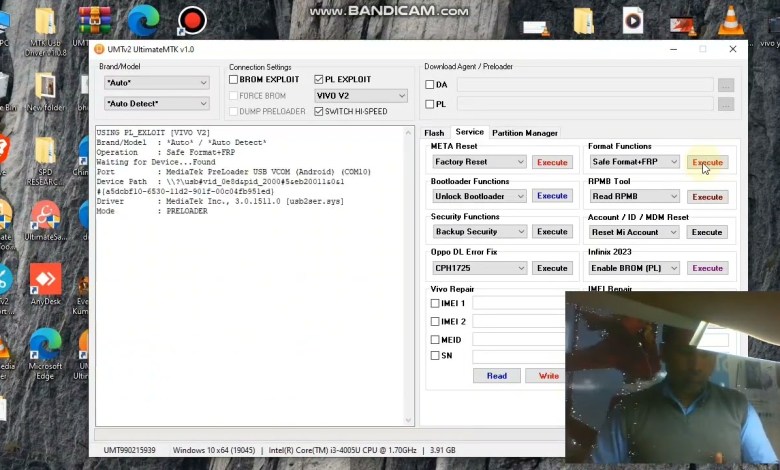780x470 pixels.
Task: Expand the Backup Security dropdown
Action: [479, 231]
